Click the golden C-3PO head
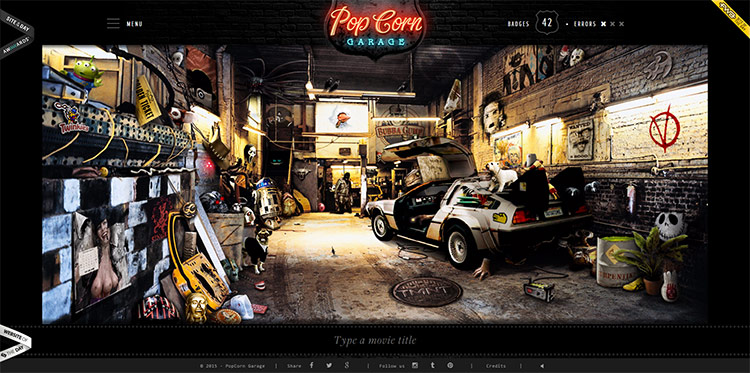The image size is (750, 373). (x=197, y=307)
